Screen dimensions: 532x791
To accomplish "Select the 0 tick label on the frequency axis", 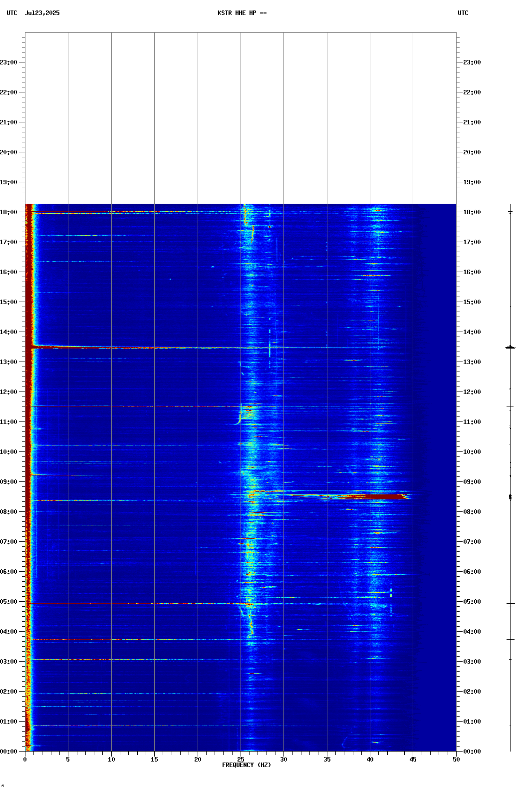I will coord(25,760).
